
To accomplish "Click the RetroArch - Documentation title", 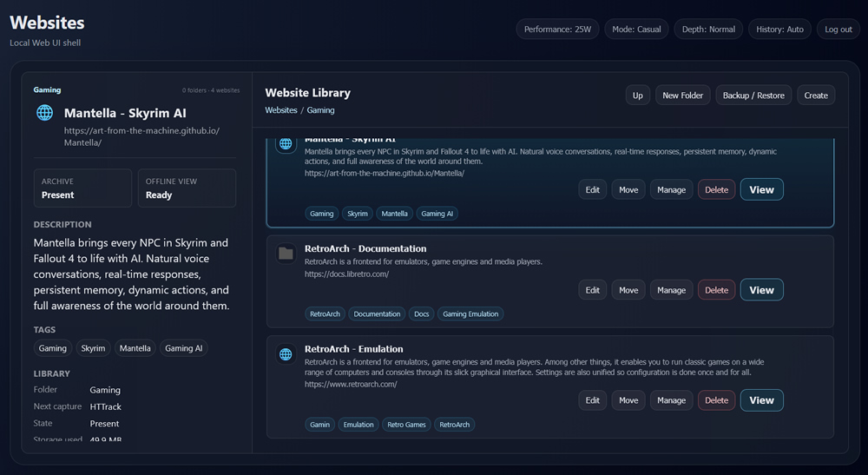I will point(365,248).
